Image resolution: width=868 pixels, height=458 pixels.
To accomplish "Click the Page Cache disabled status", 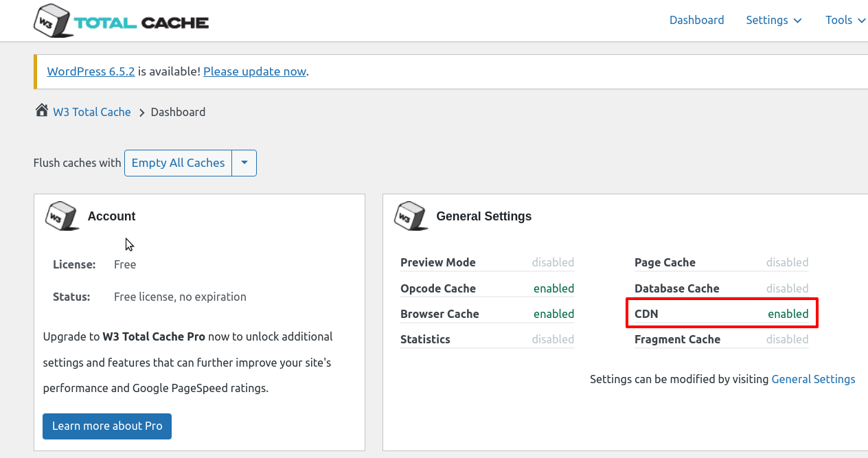I will (787, 262).
